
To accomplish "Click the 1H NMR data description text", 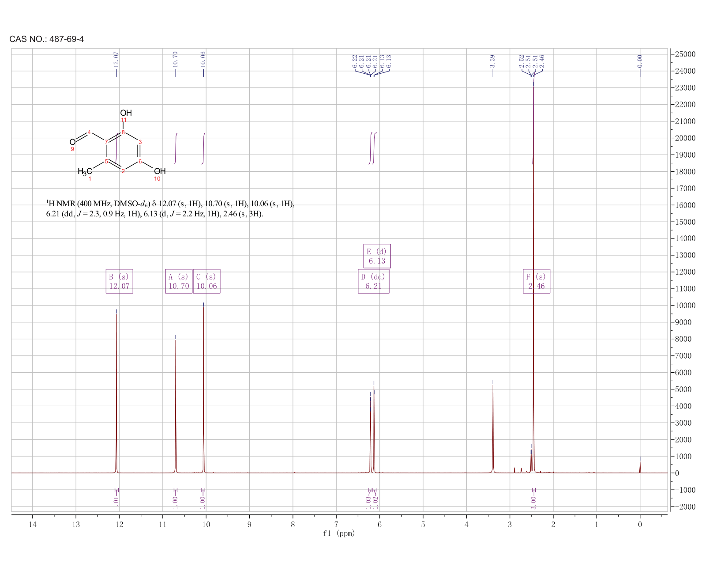I will coord(170,209).
